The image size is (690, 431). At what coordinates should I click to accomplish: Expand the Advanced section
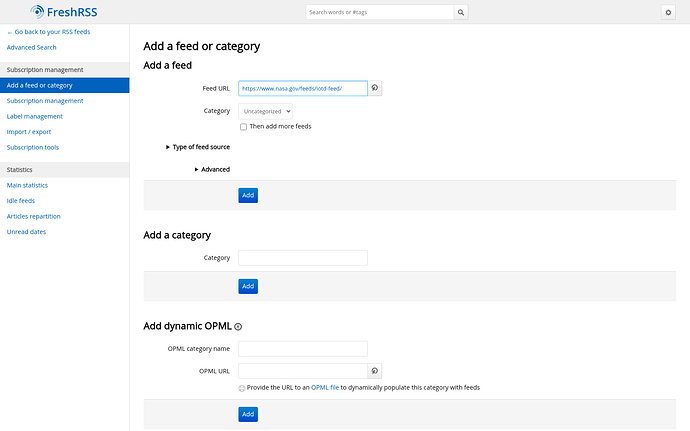[x=212, y=169]
